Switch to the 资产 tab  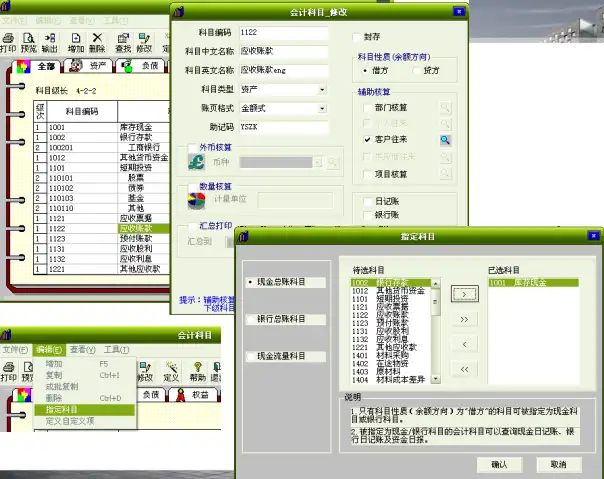point(89,66)
